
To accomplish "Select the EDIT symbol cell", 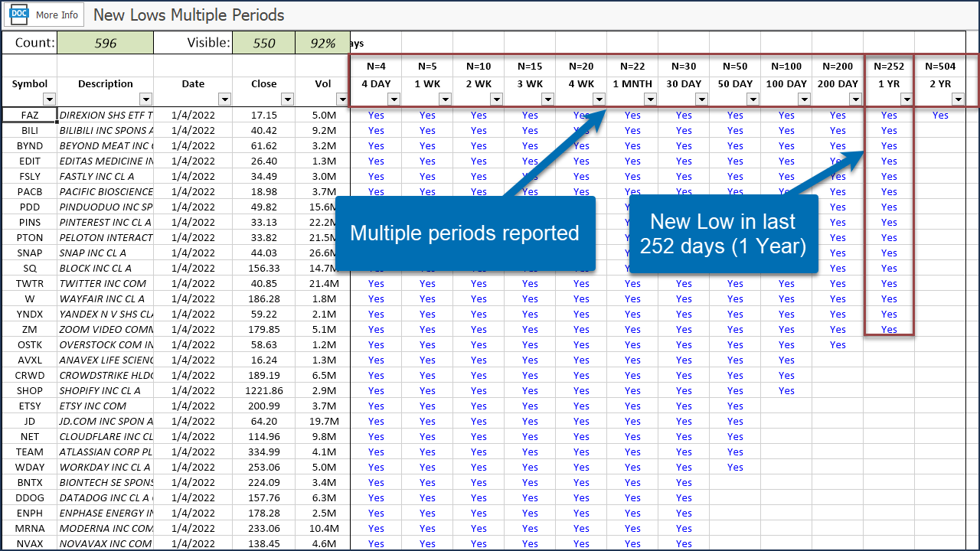I will (30, 161).
